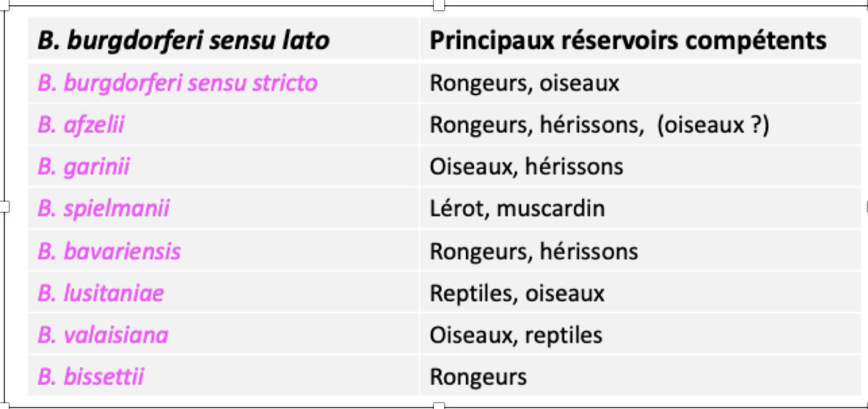Image resolution: width=868 pixels, height=409 pixels.
Task: Click the 'Rongeurs, oiseaux' cell
Action: [641, 83]
